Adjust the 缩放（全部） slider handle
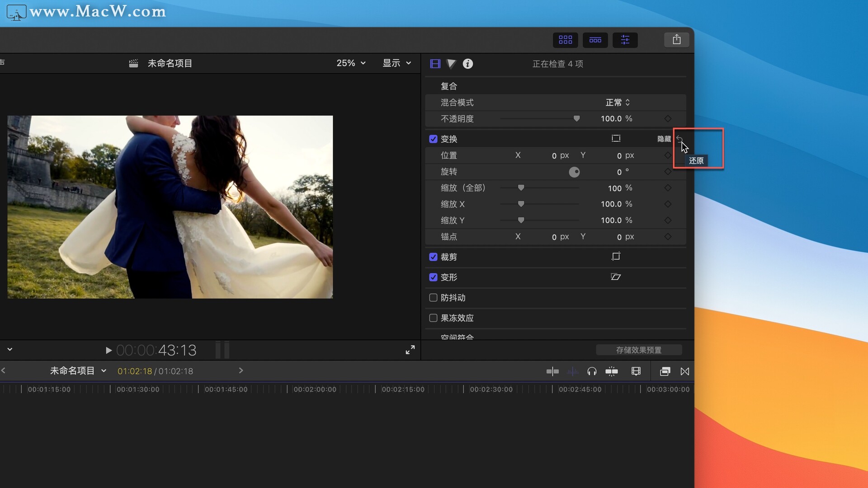The height and width of the screenshot is (488, 868). click(521, 188)
